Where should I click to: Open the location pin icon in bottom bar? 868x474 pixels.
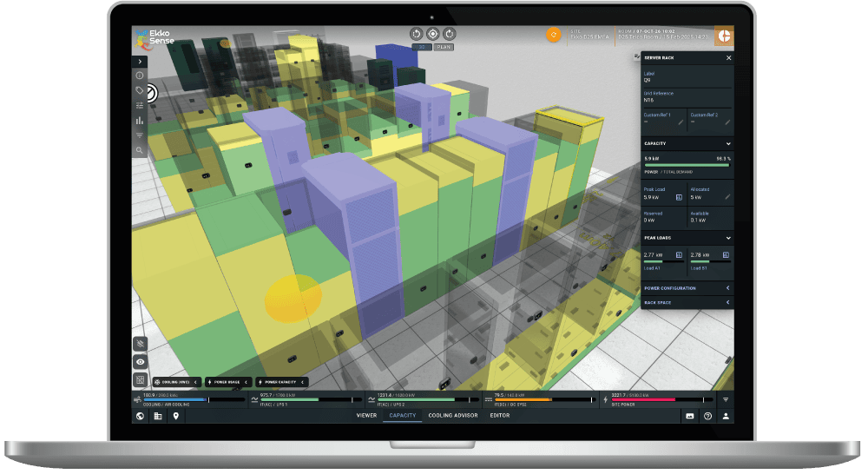pos(176,416)
